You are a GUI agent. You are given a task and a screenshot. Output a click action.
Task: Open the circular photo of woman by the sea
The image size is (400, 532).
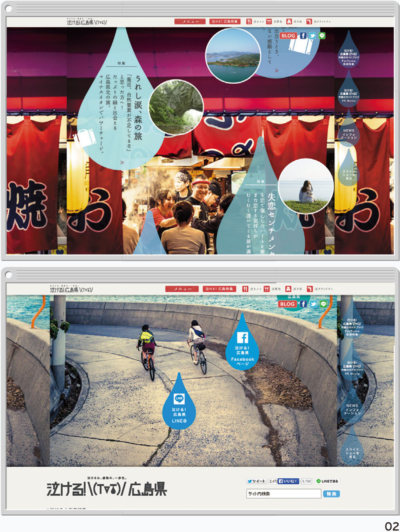(306, 186)
